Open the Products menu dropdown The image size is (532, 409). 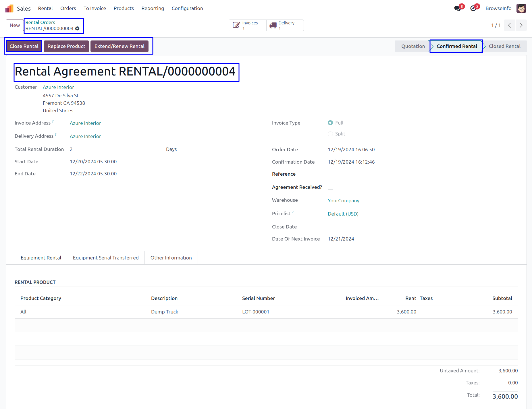click(x=124, y=8)
